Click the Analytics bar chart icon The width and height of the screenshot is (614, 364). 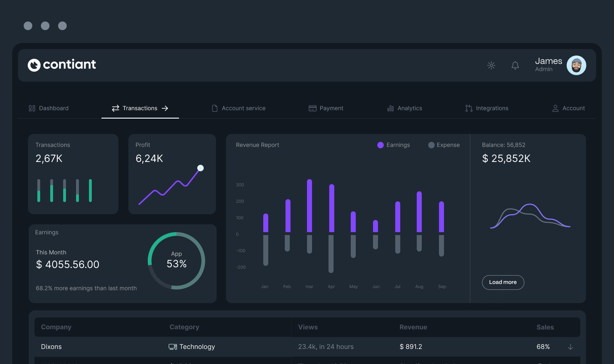click(x=390, y=108)
